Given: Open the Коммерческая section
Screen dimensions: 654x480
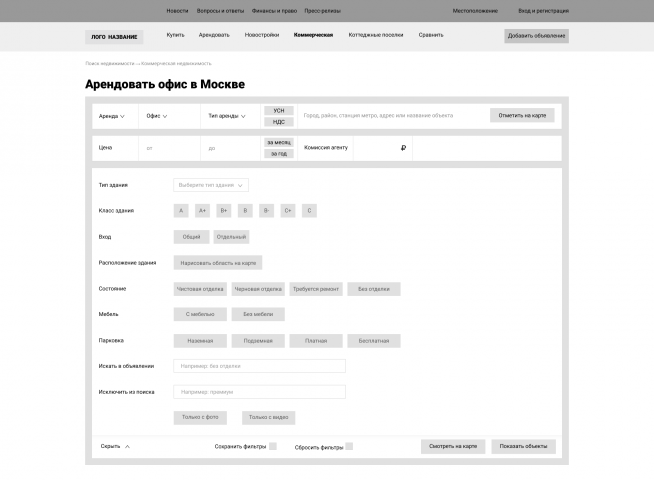Looking at the screenshot, I should [x=313, y=35].
